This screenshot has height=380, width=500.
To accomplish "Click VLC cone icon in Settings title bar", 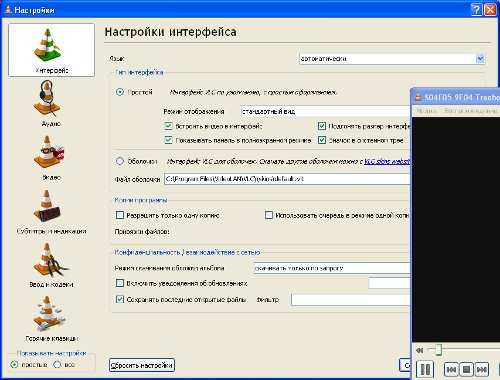I will (x=8, y=10).
